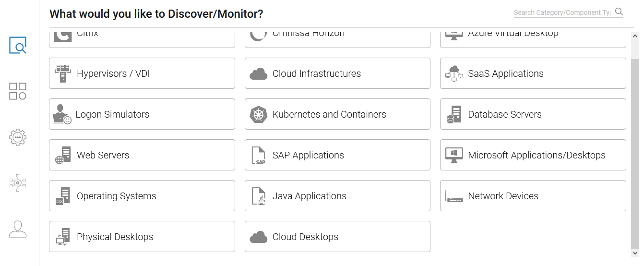This screenshot has height=266, width=644.
Task: Open the Microsoft Applications/Desktops label
Action: (x=537, y=155)
